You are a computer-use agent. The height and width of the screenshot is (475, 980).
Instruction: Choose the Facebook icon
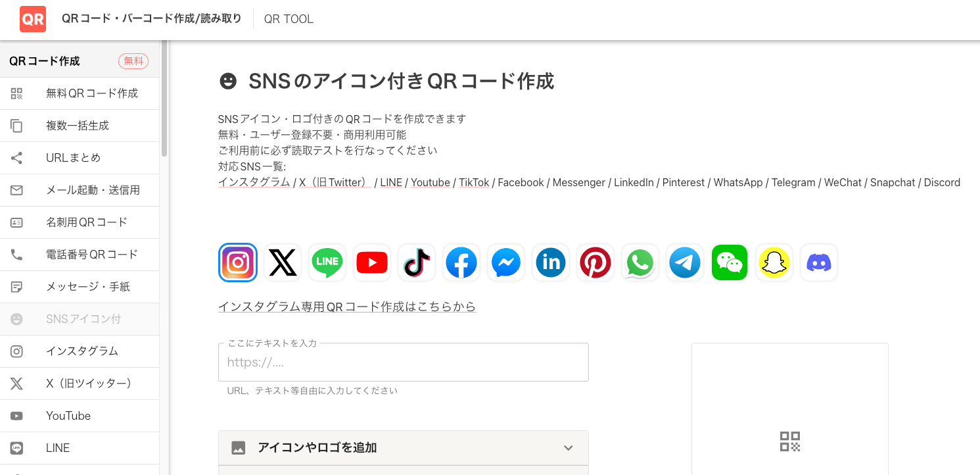click(x=461, y=262)
